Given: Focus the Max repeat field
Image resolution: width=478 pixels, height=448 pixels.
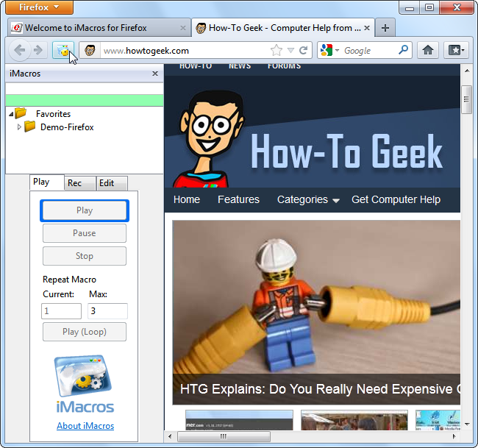Looking at the screenshot, I should [107, 311].
